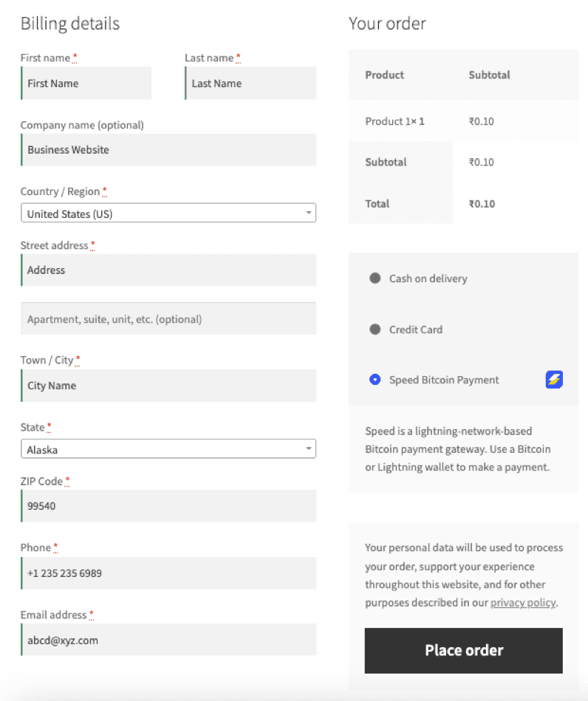
Task: Click the Subtotal heading in Your order
Action: pyautogui.click(x=488, y=75)
